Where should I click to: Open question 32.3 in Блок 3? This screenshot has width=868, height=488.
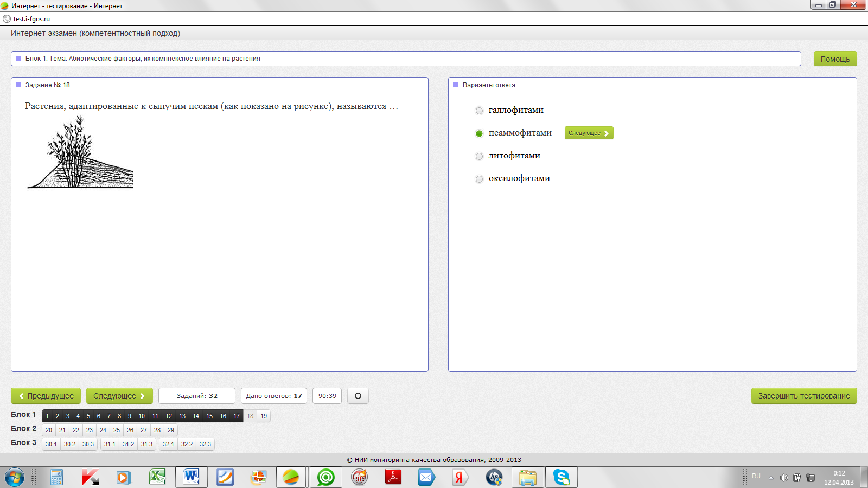pyautogui.click(x=205, y=444)
